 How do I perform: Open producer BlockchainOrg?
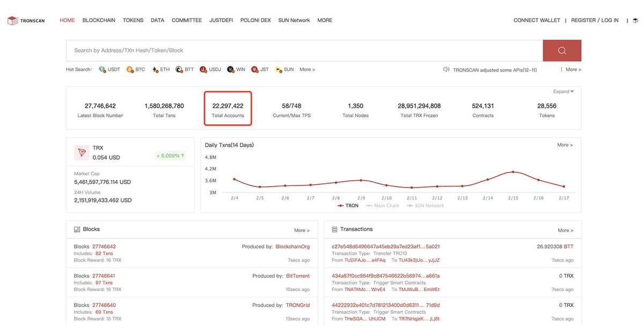click(x=292, y=247)
